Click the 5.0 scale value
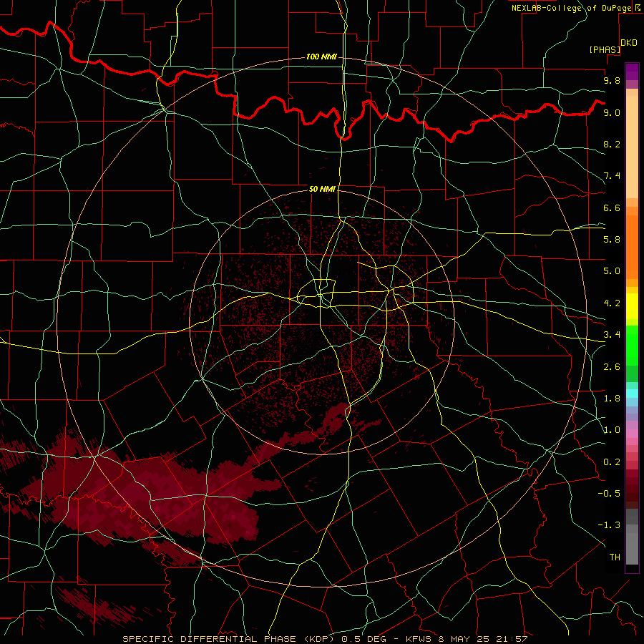The height and width of the screenshot is (644, 644). (x=612, y=271)
